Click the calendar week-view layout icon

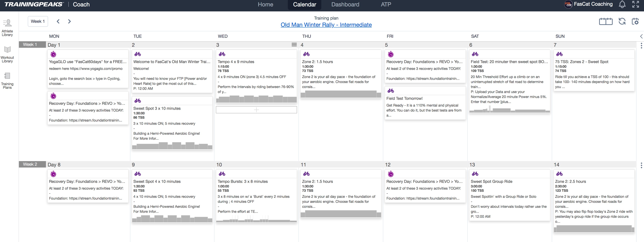[606, 21]
